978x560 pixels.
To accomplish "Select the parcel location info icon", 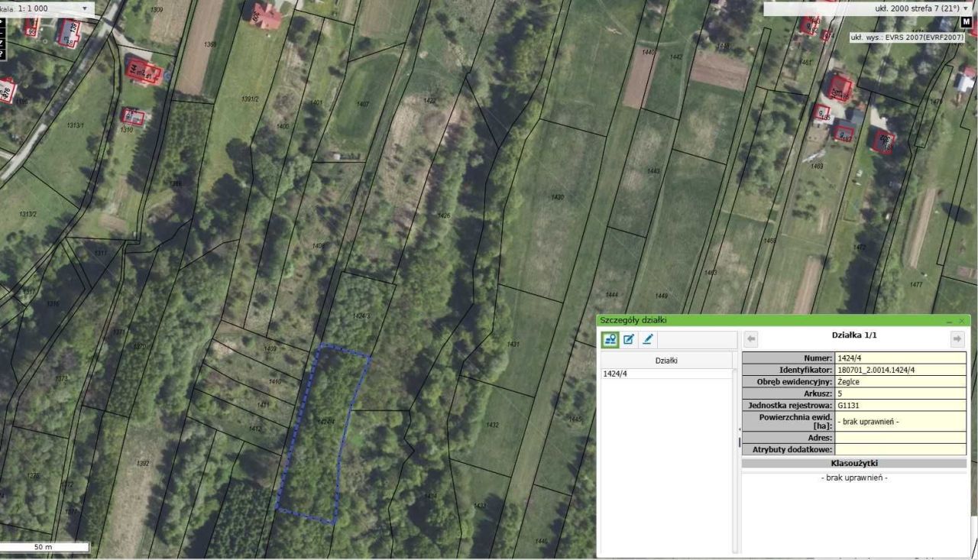I will pos(610,339).
